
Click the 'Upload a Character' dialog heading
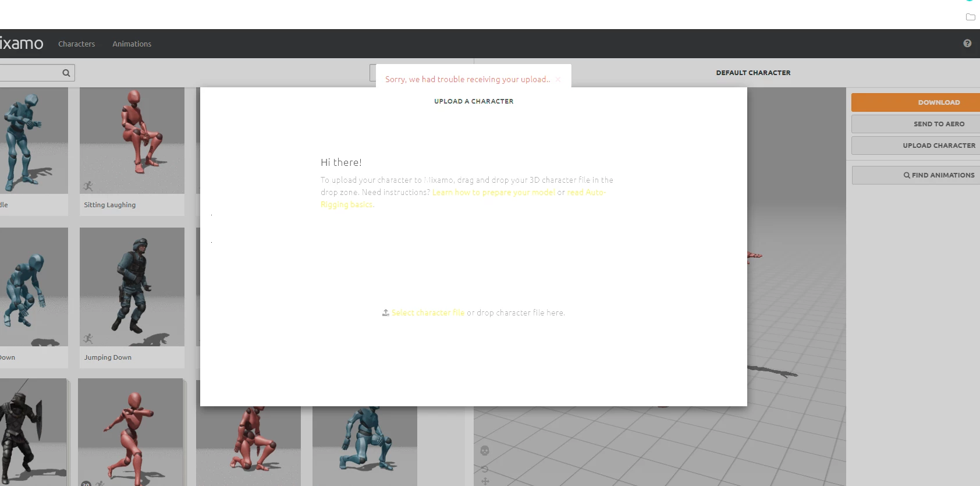tap(474, 101)
